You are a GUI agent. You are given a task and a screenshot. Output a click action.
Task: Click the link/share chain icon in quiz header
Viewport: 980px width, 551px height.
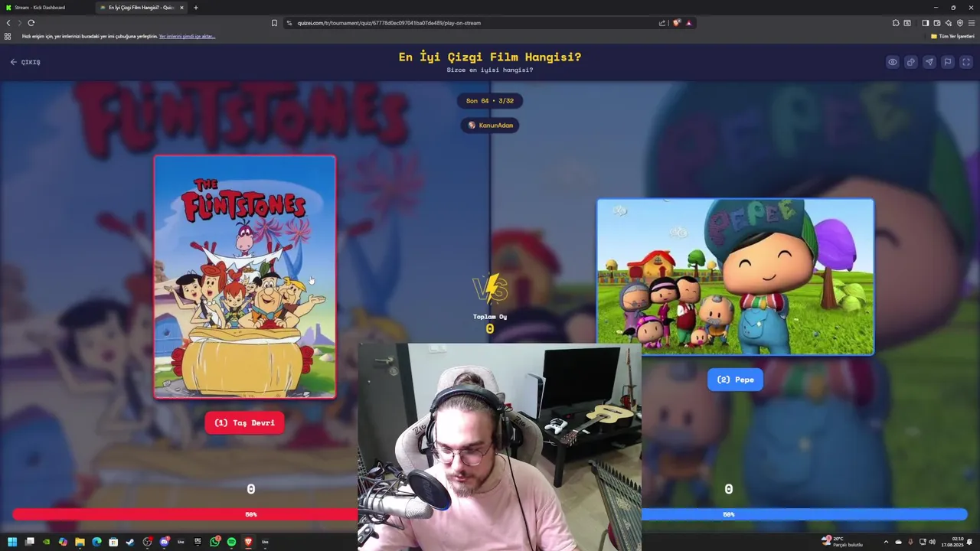(x=911, y=62)
